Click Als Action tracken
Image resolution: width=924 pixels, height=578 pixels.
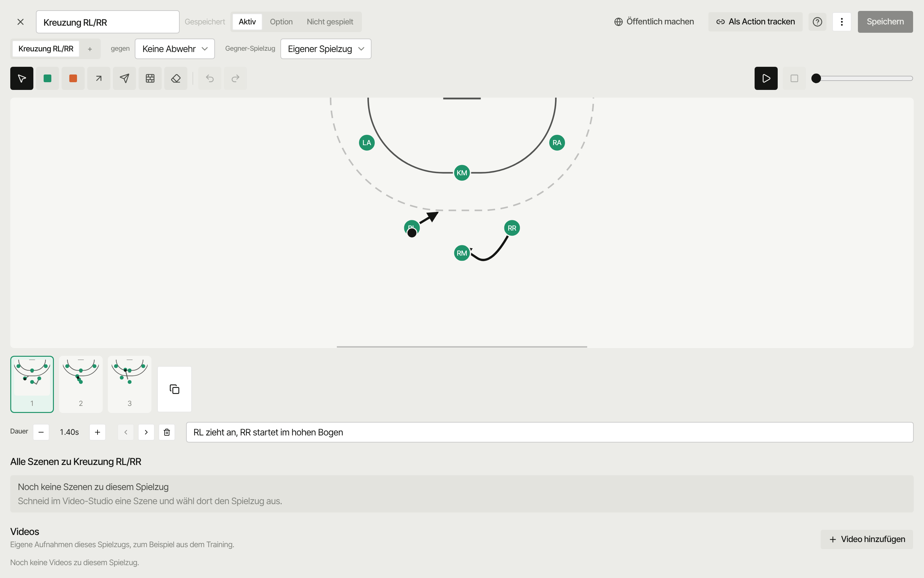pyautogui.click(x=755, y=22)
